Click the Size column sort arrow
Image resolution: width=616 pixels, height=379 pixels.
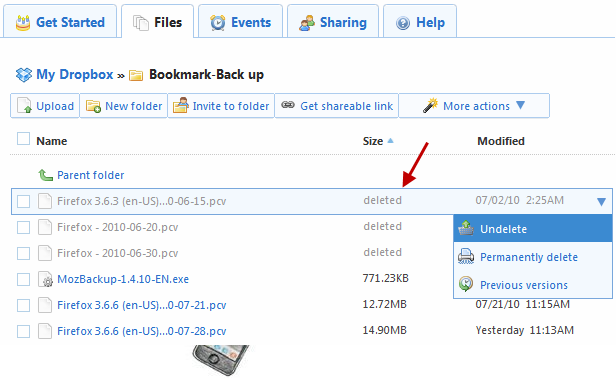click(x=390, y=141)
